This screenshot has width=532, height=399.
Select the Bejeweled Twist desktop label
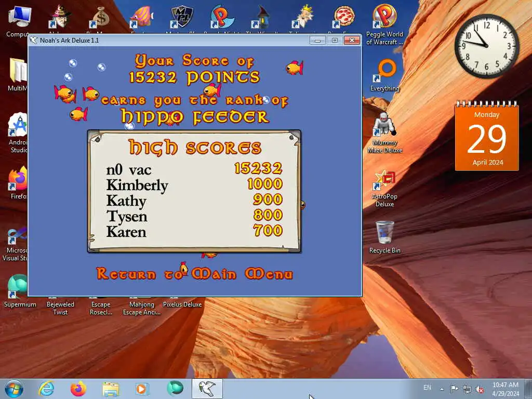(60, 308)
